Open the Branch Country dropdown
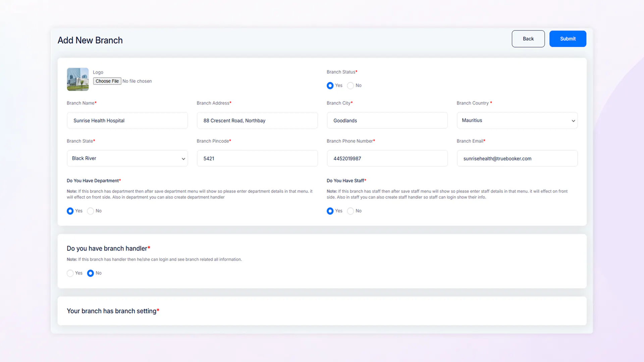Viewport: 644px width, 362px height. click(517, 120)
